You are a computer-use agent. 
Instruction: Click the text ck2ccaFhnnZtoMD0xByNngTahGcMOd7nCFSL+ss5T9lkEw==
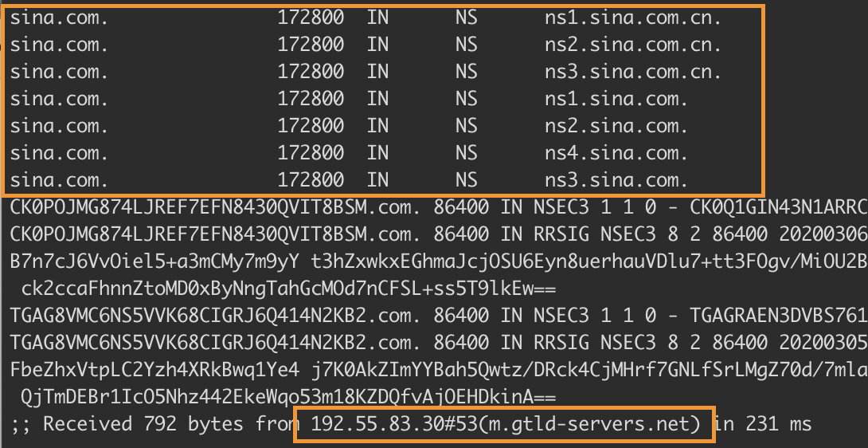(288, 289)
